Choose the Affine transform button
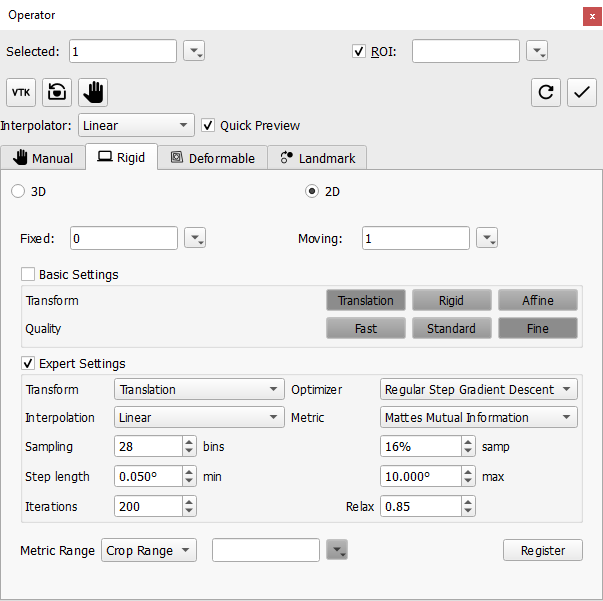The height and width of the screenshot is (601, 603). 537,300
